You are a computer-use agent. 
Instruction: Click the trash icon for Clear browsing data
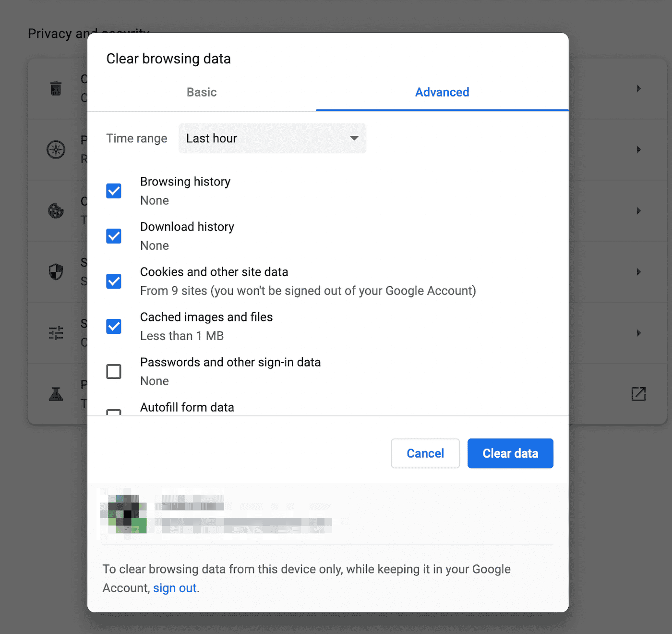coord(56,88)
